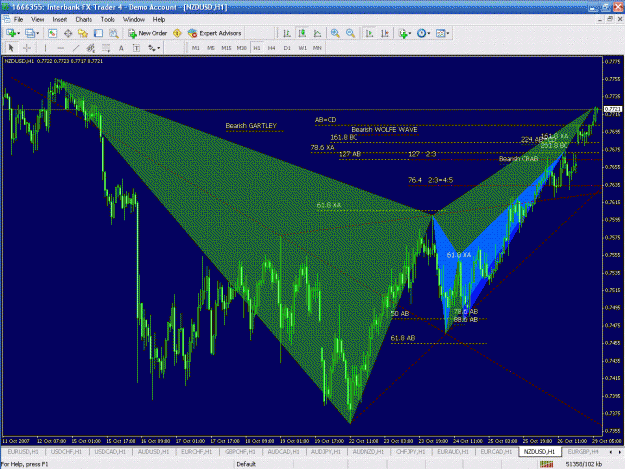Switch to M1 timeframe

pyautogui.click(x=196, y=48)
